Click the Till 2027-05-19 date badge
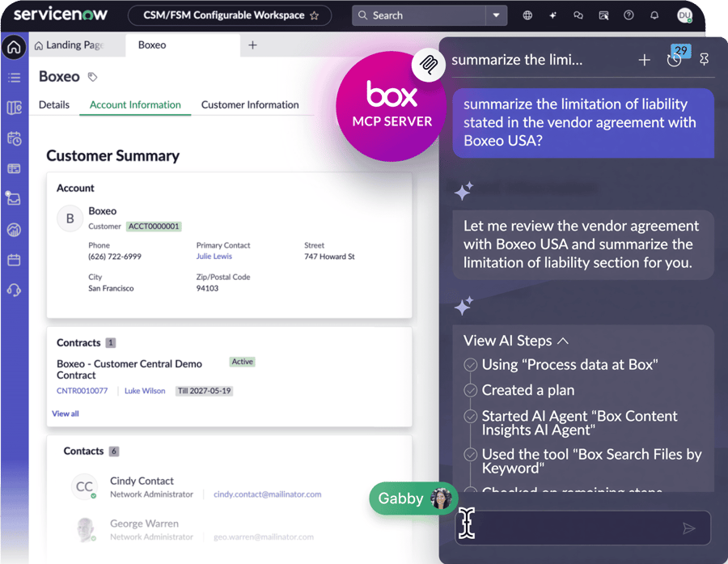The height and width of the screenshot is (564, 728). tap(205, 391)
